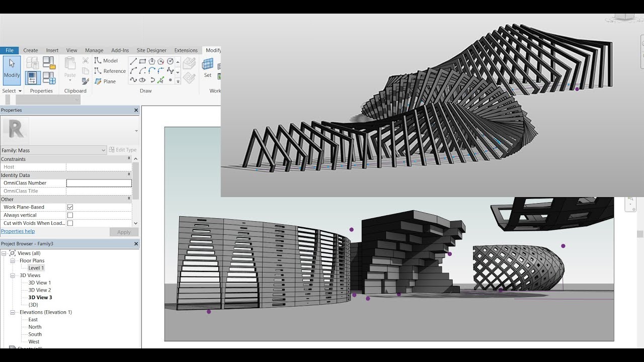The width and height of the screenshot is (644, 362).
Task: Click the Apply button
Action: coord(124,232)
